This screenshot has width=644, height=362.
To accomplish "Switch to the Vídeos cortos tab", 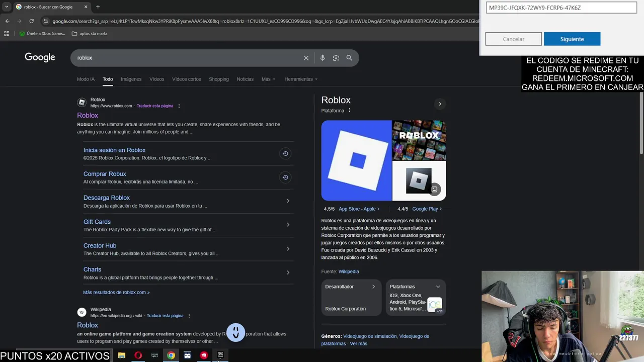I will tap(186, 79).
